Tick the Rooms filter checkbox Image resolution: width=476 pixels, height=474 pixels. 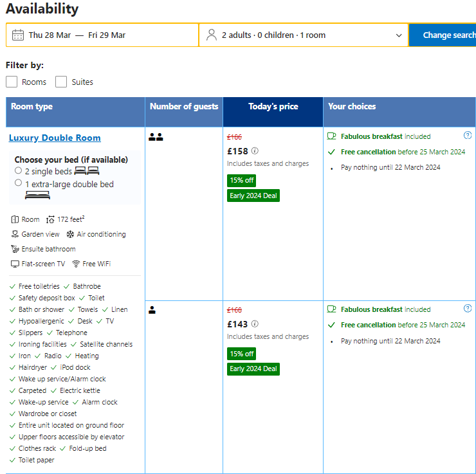12,82
